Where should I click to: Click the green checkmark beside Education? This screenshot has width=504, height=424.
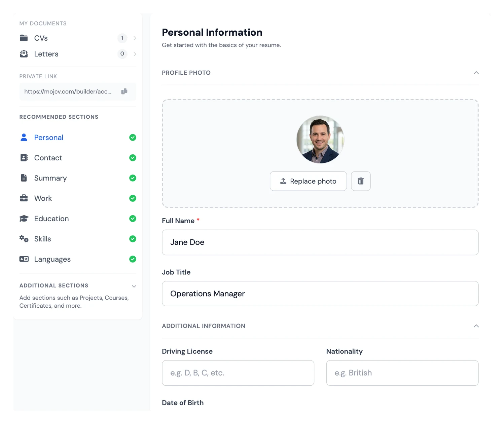pos(133,219)
